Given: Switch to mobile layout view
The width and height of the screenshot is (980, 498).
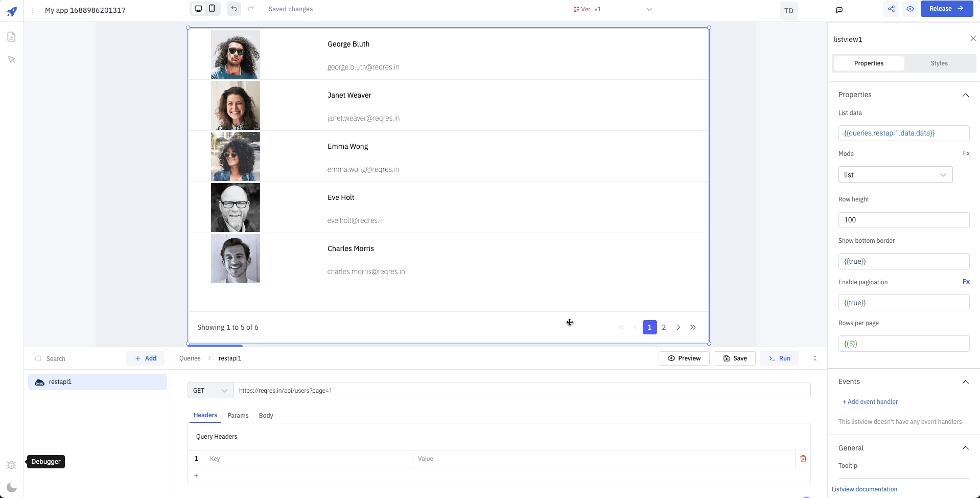Looking at the screenshot, I should click(x=212, y=9).
